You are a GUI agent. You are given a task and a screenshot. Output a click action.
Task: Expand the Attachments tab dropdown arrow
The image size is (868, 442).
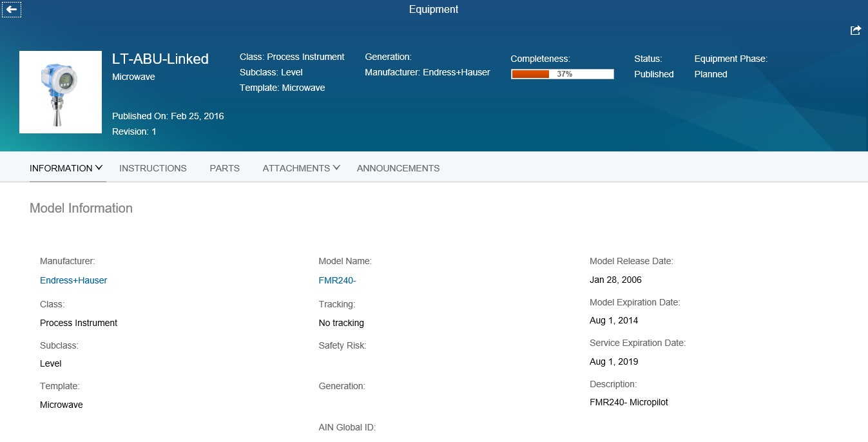click(x=336, y=168)
